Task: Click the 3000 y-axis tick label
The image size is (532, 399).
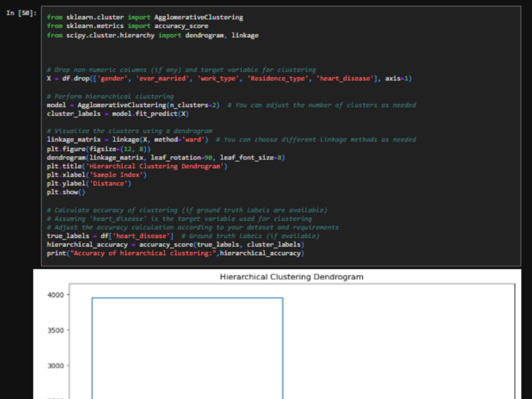Action: click(x=56, y=366)
